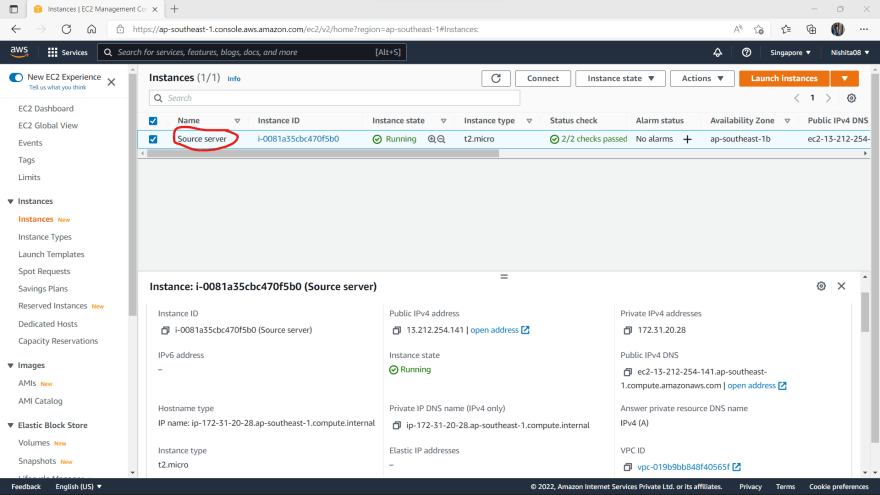Open the Singapore region selector

click(790, 52)
